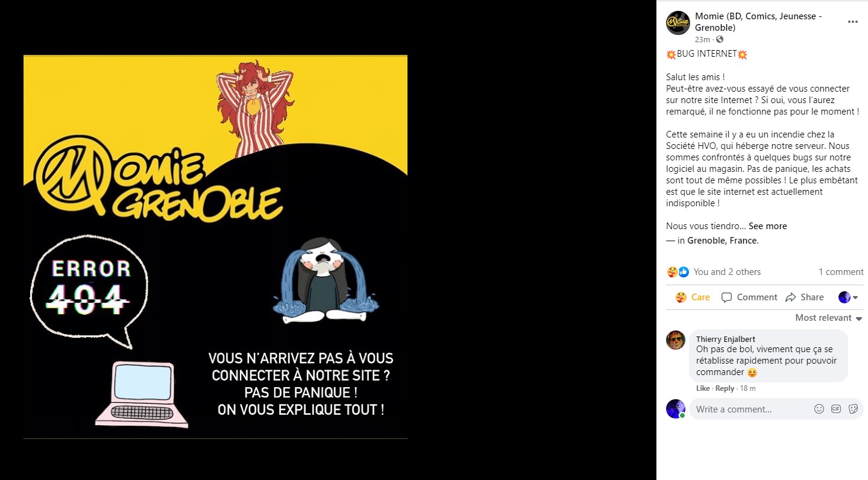The image size is (868, 480).
Task: Expand the Most relevant comment sorting
Action: pos(829,318)
